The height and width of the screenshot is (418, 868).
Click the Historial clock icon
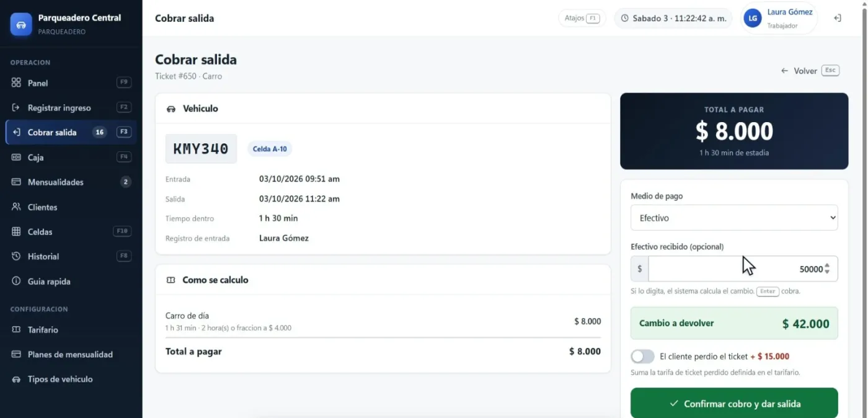[x=16, y=256]
